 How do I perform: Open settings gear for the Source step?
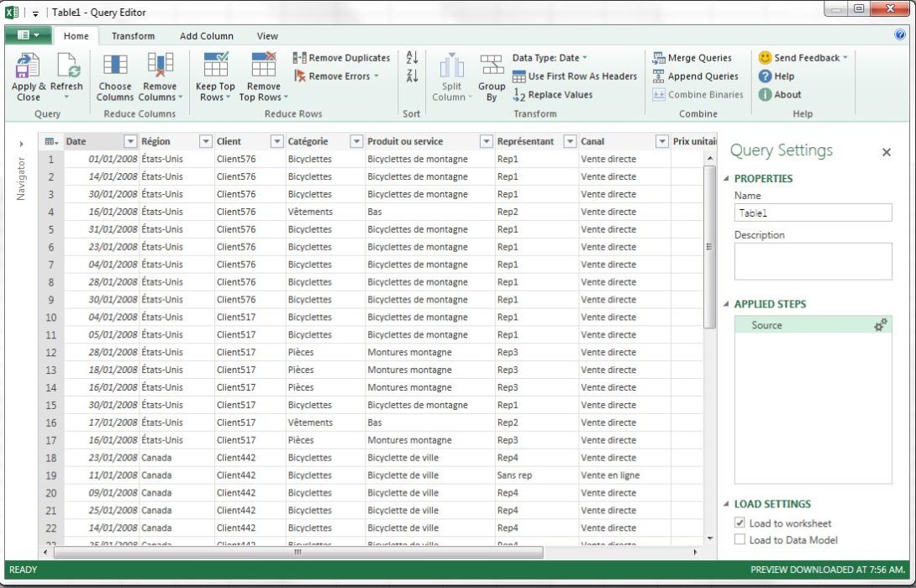coord(880,324)
